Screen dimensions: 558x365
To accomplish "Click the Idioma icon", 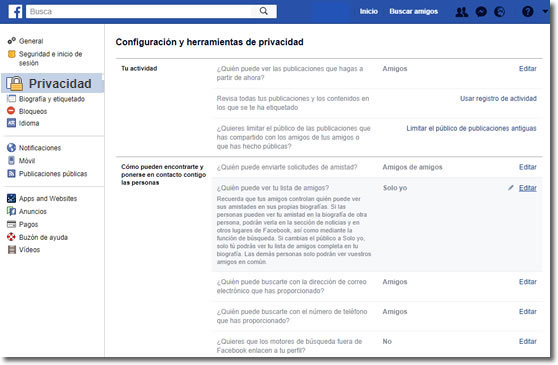I will [x=11, y=123].
